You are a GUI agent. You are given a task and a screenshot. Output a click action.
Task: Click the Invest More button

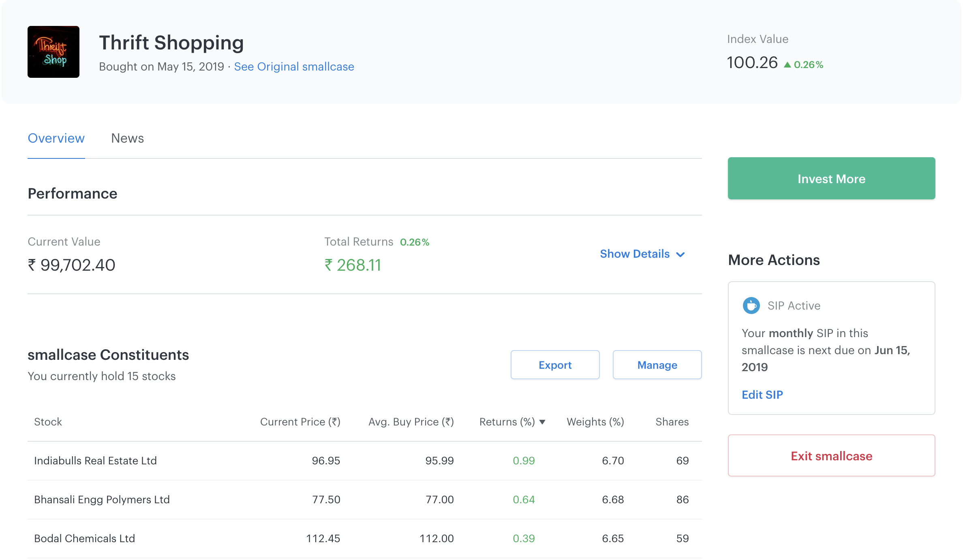pos(831,178)
